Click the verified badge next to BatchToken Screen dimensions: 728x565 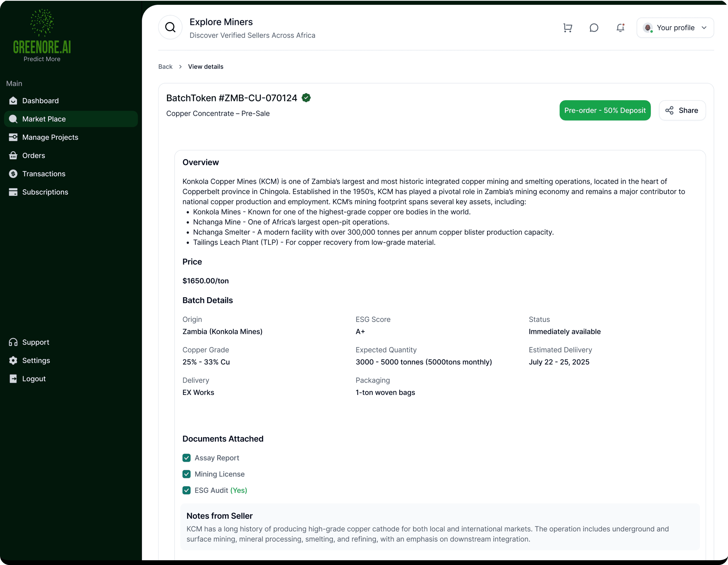coord(306,98)
